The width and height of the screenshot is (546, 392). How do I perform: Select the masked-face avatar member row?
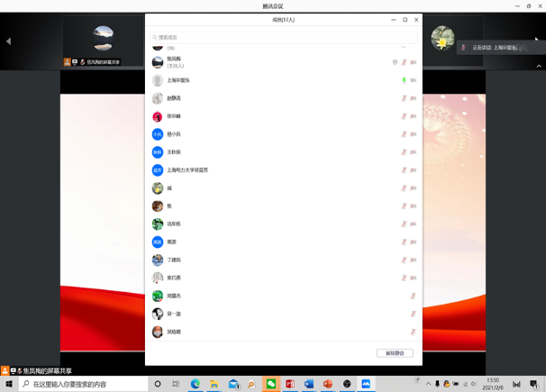pyautogui.click(x=284, y=332)
